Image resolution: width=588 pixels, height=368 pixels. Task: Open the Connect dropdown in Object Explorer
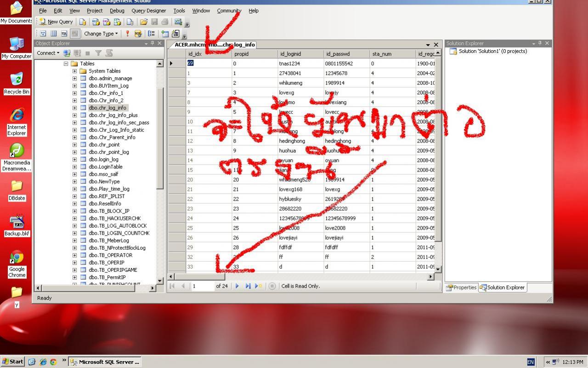coord(48,53)
